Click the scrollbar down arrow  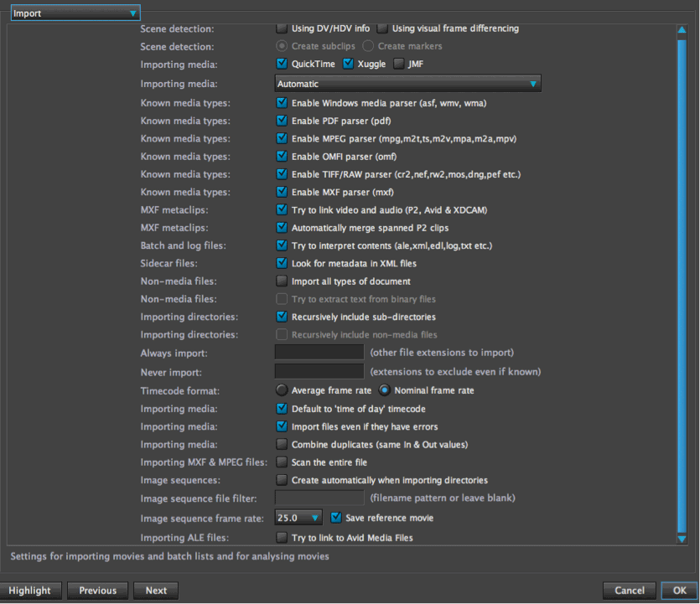pyautogui.click(x=682, y=539)
